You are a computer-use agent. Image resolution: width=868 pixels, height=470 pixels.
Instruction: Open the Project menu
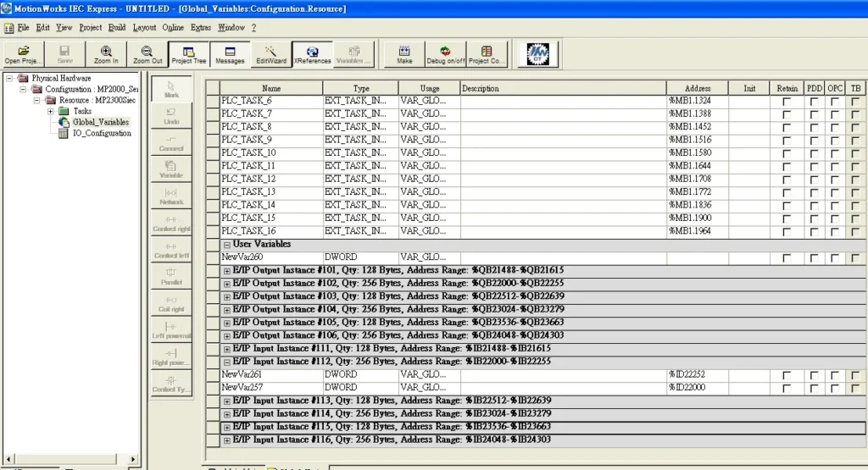(x=90, y=28)
